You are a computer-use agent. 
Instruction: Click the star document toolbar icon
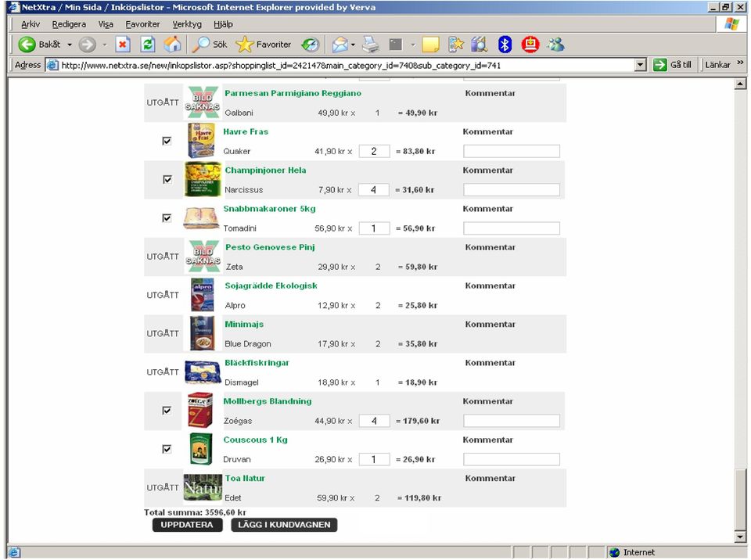tap(456, 45)
